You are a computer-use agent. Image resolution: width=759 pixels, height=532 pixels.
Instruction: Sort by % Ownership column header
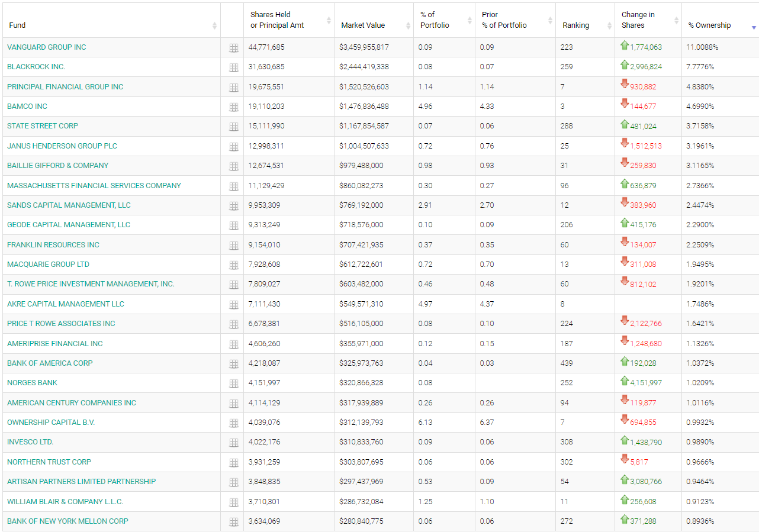click(720, 20)
